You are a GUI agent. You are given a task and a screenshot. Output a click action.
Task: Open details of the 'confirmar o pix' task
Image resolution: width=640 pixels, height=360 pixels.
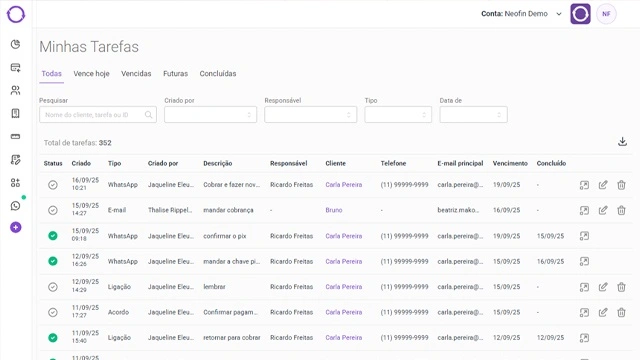coord(584,236)
